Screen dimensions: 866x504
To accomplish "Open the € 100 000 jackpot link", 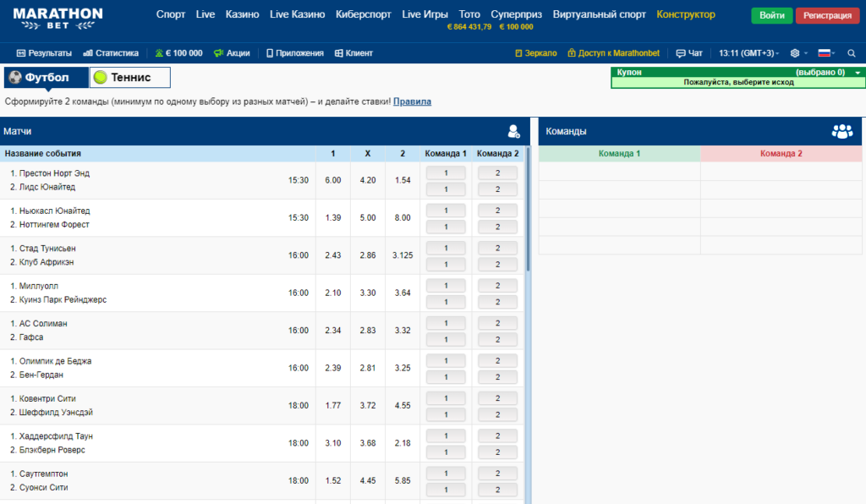I will [178, 53].
